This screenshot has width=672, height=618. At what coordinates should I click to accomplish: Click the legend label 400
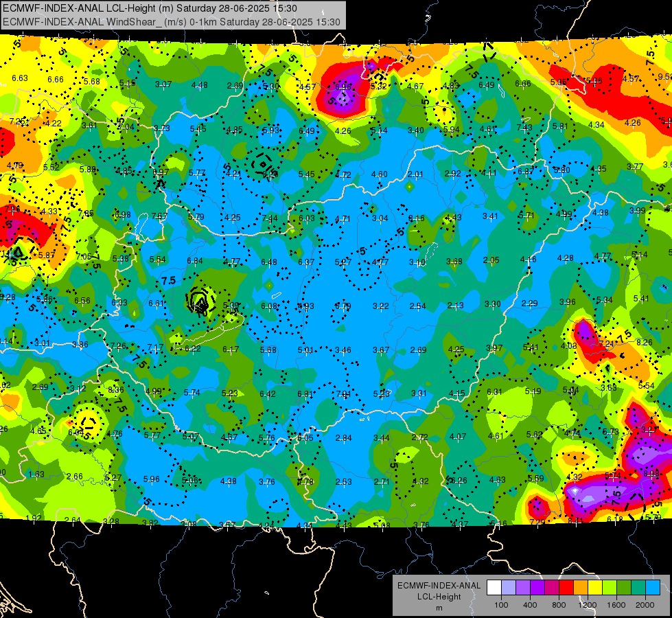[x=530, y=605]
